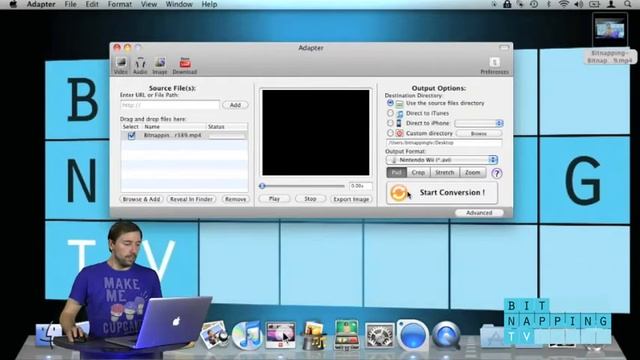Open Adapter Preferences
Screen dimensions: 640x360
(x=494, y=65)
